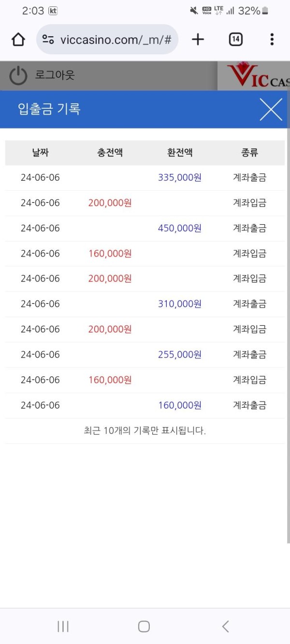This screenshot has height=644, width=290.
Task: Select the 310,000원 withdrawal amount
Action: click(180, 304)
